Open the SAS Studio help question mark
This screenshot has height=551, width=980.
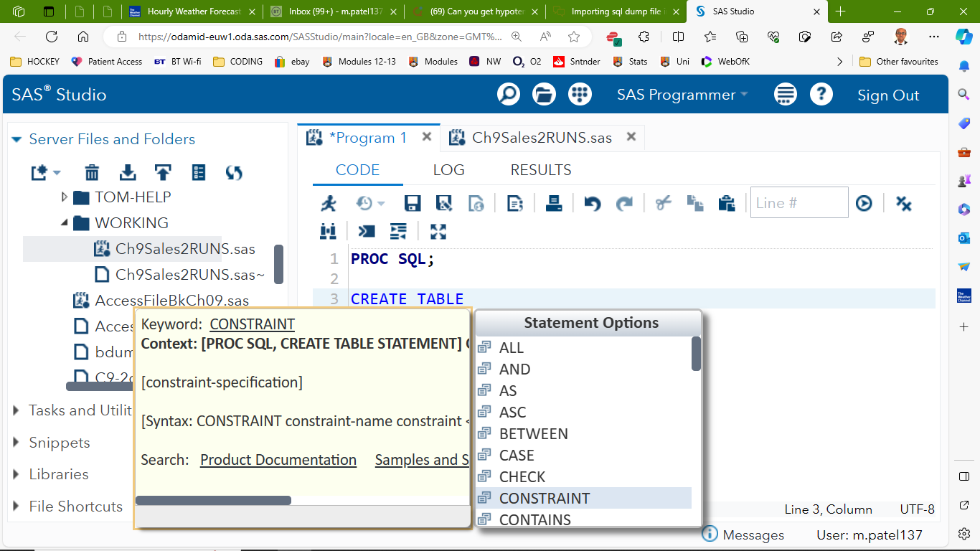coord(821,95)
